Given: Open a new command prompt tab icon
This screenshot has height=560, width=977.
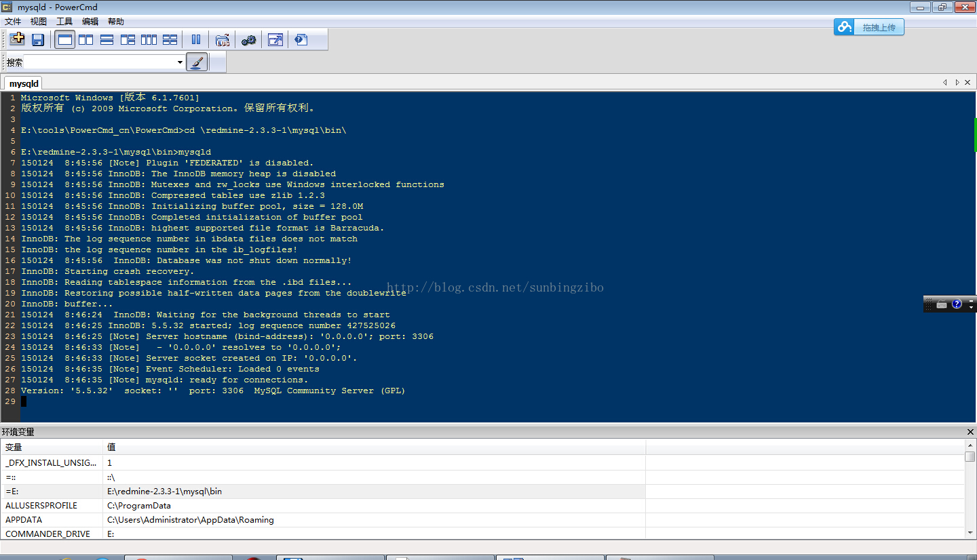Looking at the screenshot, I should tap(17, 39).
